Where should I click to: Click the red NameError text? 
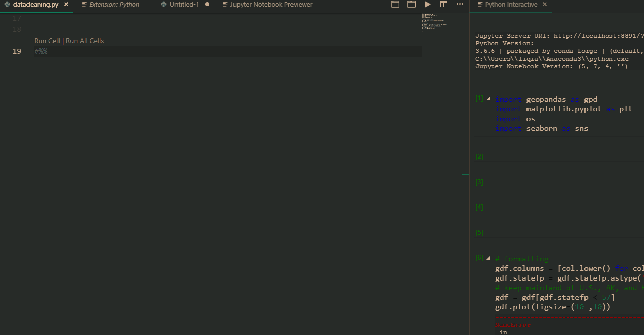513,325
